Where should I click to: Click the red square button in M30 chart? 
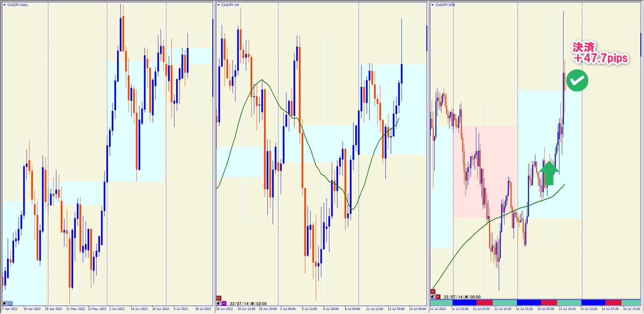click(438, 297)
